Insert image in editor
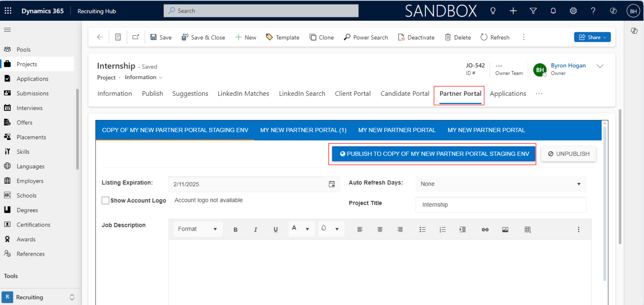The width and height of the screenshot is (644, 305). pos(505,230)
